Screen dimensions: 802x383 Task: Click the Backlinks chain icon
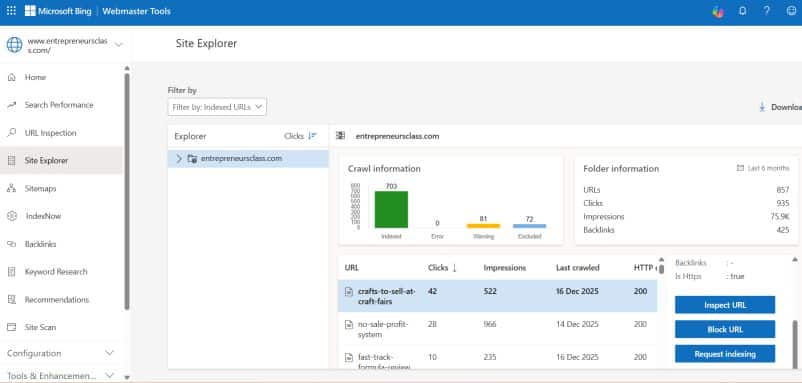12,244
